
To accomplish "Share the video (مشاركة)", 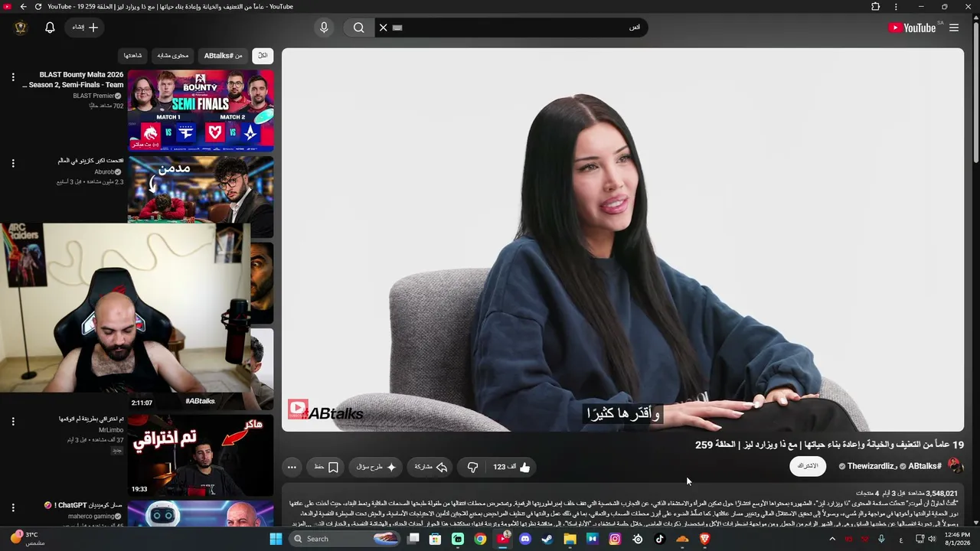I will (x=431, y=467).
